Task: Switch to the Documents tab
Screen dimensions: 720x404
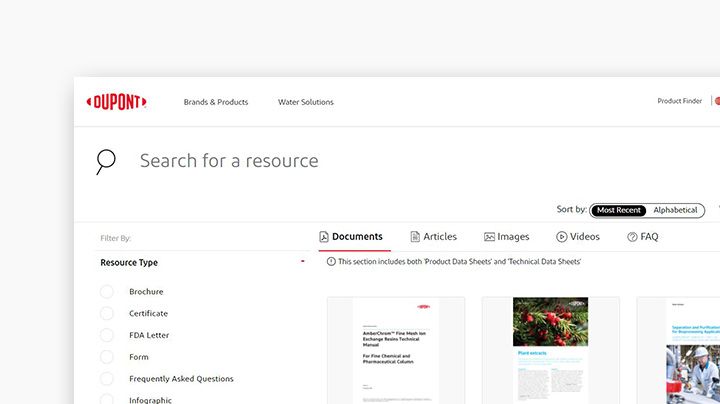Action: (354, 237)
